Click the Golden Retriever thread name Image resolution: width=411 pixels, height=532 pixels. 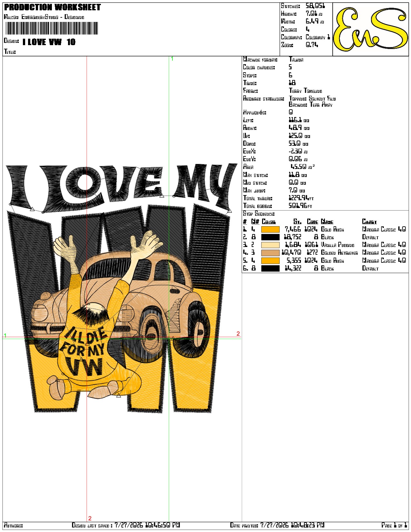coord(339,253)
